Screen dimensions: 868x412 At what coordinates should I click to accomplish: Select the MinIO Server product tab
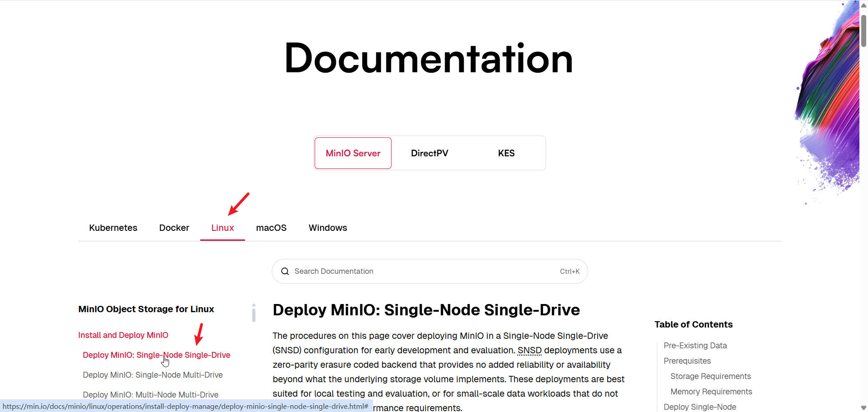pos(353,153)
